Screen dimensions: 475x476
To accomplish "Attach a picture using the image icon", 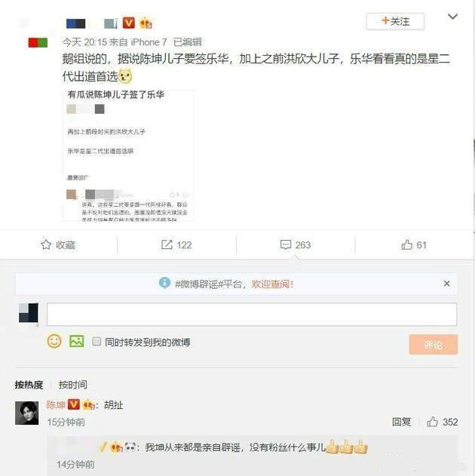I will tap(77, 341).
